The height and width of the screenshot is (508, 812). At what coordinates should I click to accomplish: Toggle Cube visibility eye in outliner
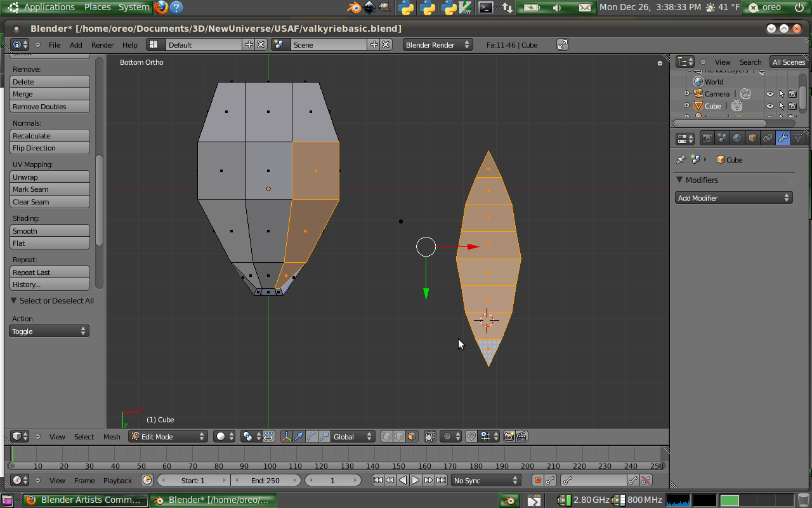point(770,106)
